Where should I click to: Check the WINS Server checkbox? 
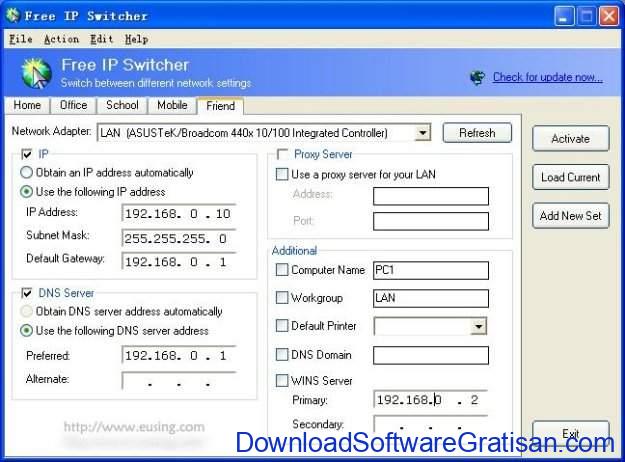pyautogui.click(x=282, y=380)
